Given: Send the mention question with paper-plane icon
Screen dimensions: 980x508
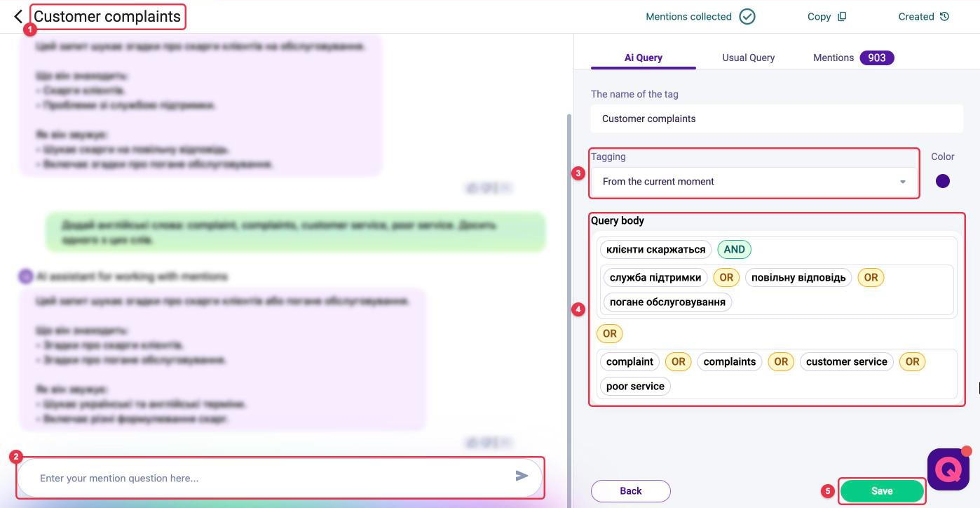Looking at the screenshot, I should (522, 476).
